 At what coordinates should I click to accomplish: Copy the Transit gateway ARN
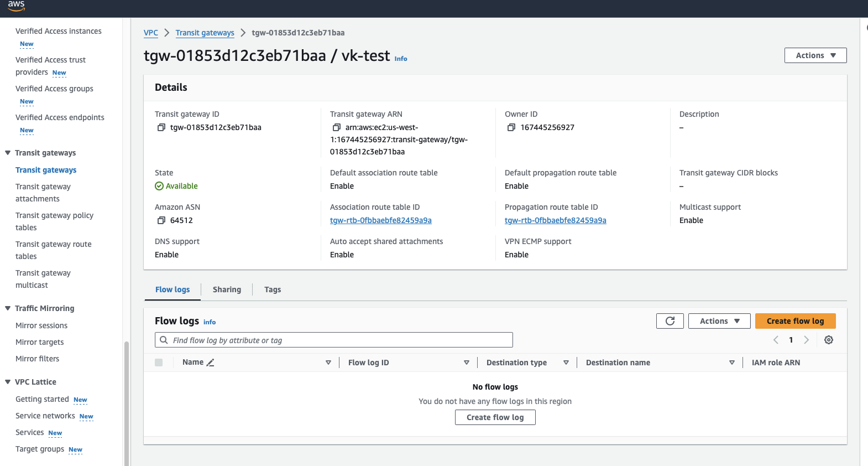pyautogui.click(x=336, y=127)
